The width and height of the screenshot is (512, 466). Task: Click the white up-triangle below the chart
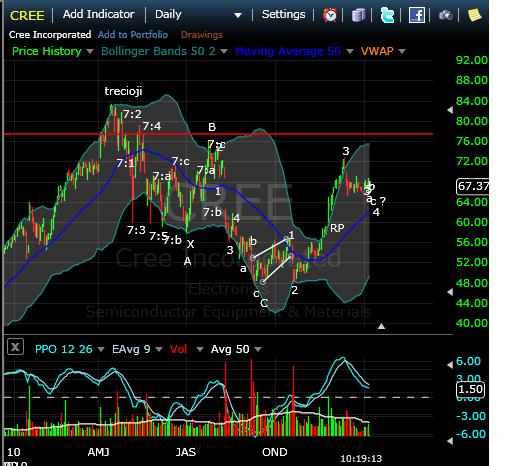click(x=381, y=326)
